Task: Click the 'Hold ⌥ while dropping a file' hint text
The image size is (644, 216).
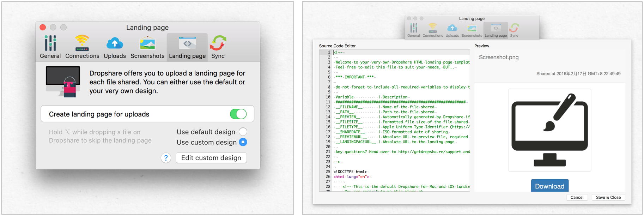Action: [x=100, y=136]
